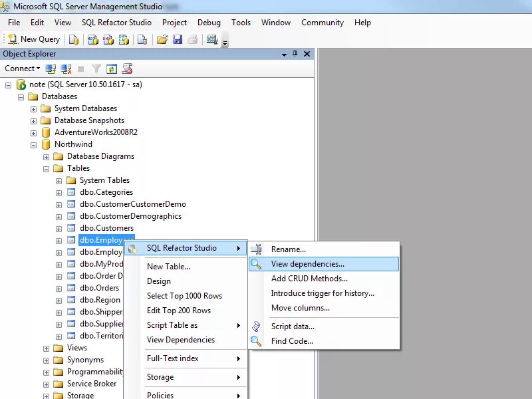Click the Stop icon in Object Explorer
The height and width of the screenshot is (399, 532).
(x=80, y=69)
